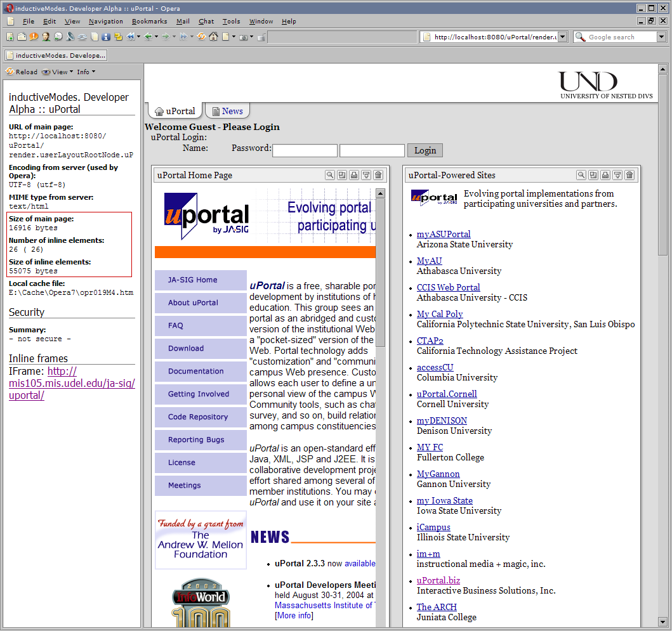672x631 pixels.
Task: Click the JA-SIG Home navigation link
Action: pos(201,280)
